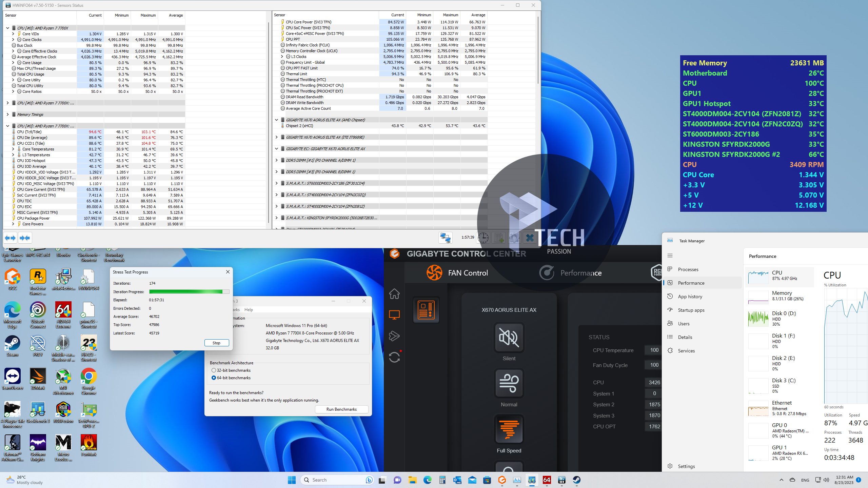Open the HWiNFO settings gear icon
The width and height of the screenshot is (868, 488).
point(514,238)
